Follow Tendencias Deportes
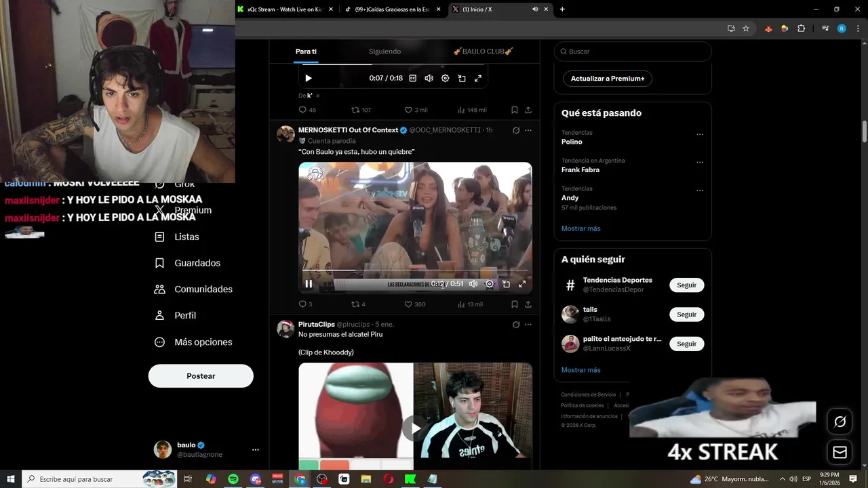Image resolution: width=868 pixels, height=488 pixels. click(x=686, y=285)
